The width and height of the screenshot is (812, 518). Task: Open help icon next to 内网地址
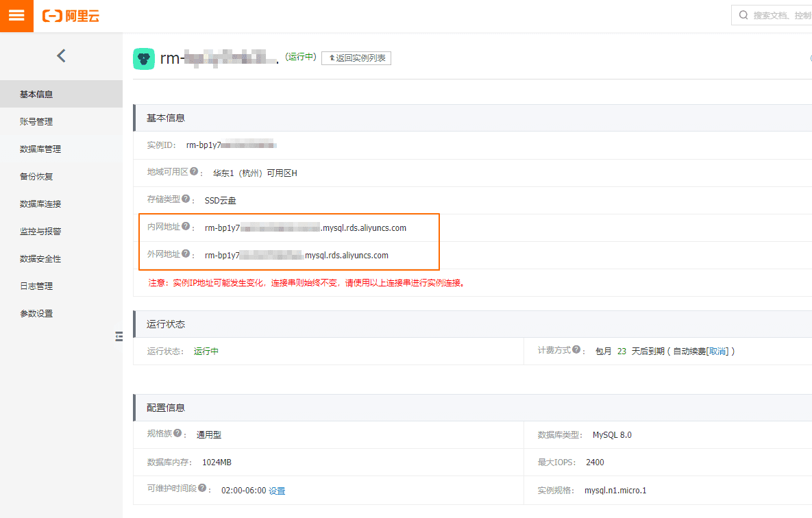pos(186,226)
